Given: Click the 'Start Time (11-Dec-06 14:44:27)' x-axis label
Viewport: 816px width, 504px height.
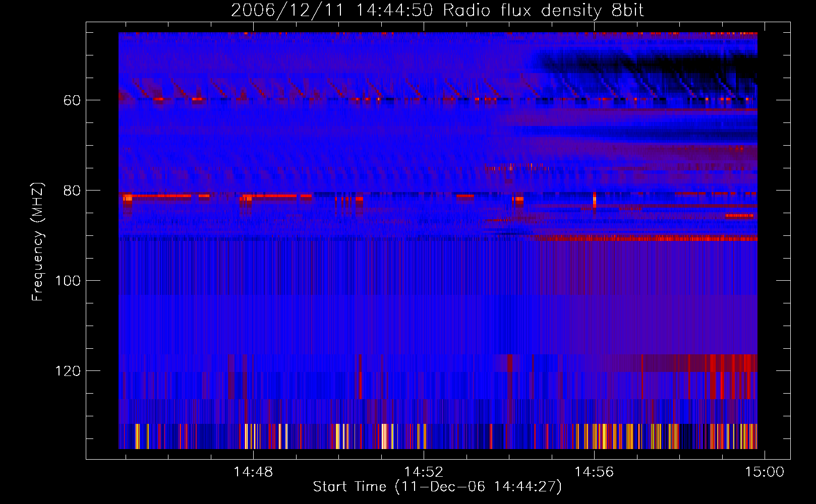Looking at the screenshot, I should pyautogui.click(x=437, y=487).
